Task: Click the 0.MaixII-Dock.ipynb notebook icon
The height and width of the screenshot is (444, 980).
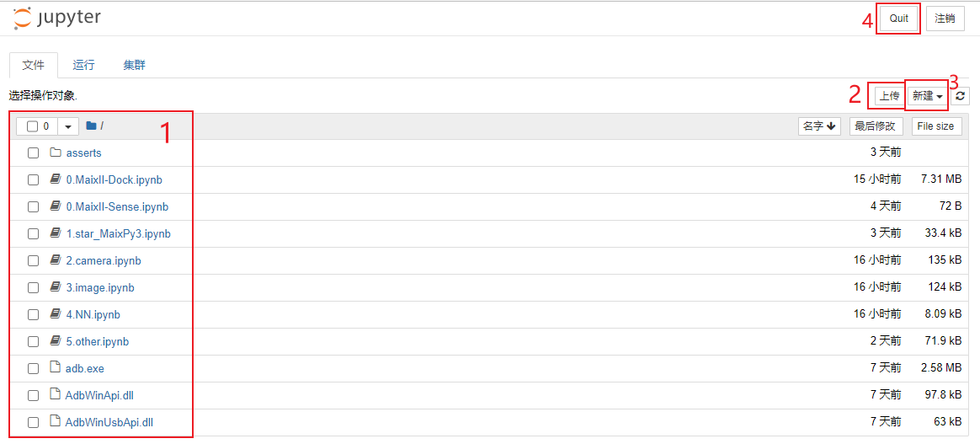Action: pos(56,179)
